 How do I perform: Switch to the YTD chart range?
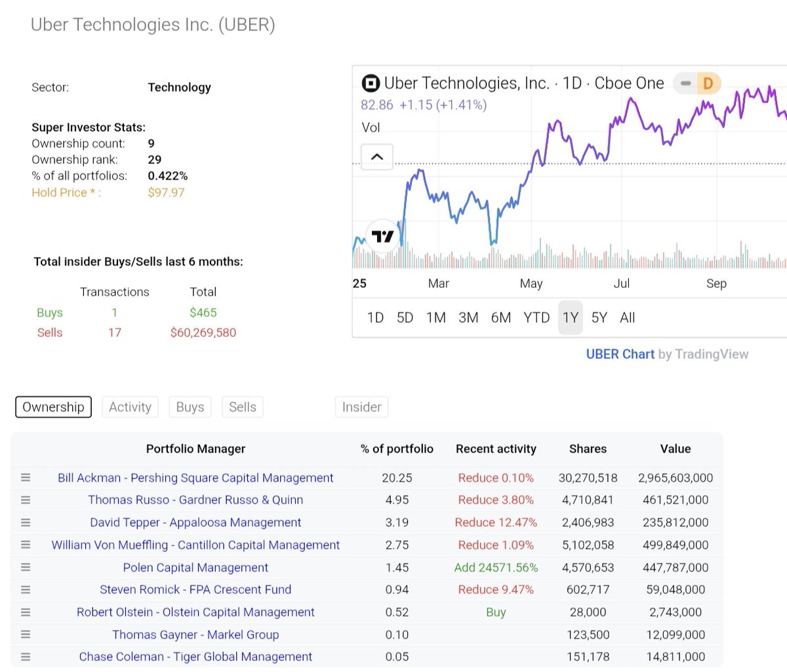[x=536, y=318]
